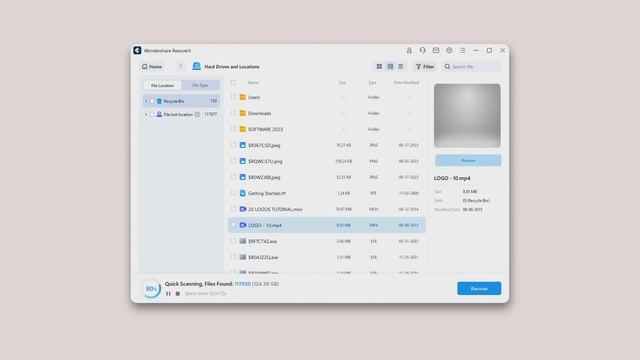Image resolution: width=640 pixels, height=360 pixels.
Task: Click the first exe file icon, 2.08 MB
Action: pyautogui.click(x=242, y=241)
